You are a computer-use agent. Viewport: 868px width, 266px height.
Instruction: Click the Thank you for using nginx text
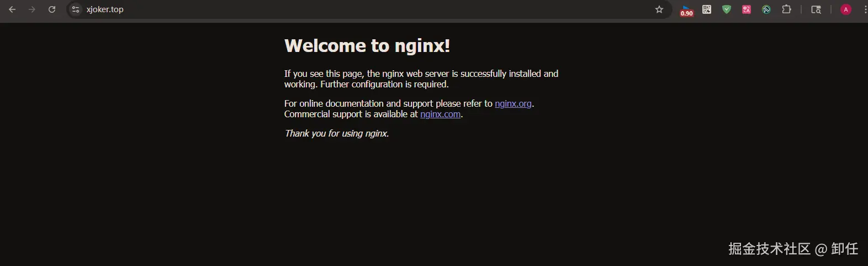pos(337,133)
